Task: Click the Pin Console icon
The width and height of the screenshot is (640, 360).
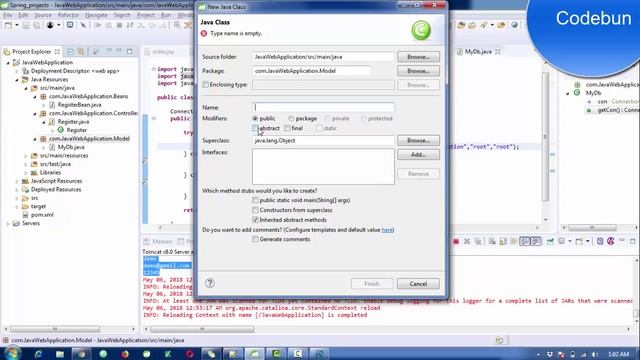Action: [x=550, y=242]
